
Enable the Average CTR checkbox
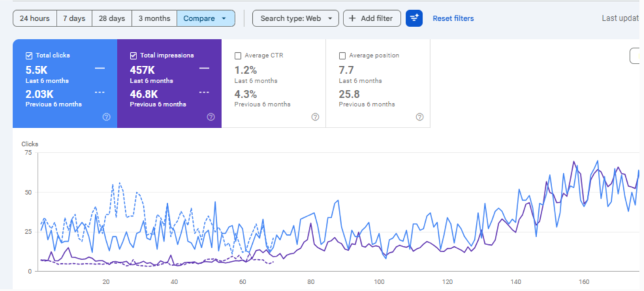click(x=238, y=55)
